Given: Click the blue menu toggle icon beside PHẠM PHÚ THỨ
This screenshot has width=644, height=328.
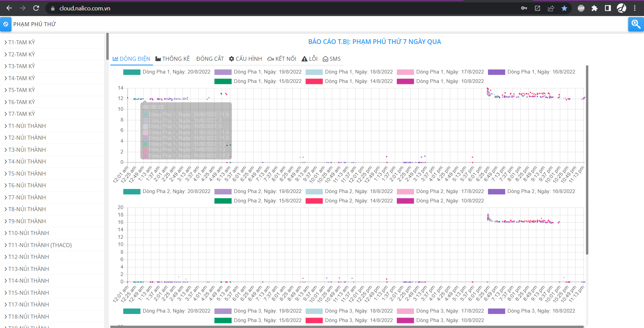Looking at the screenshot, I should click(6, 24).
